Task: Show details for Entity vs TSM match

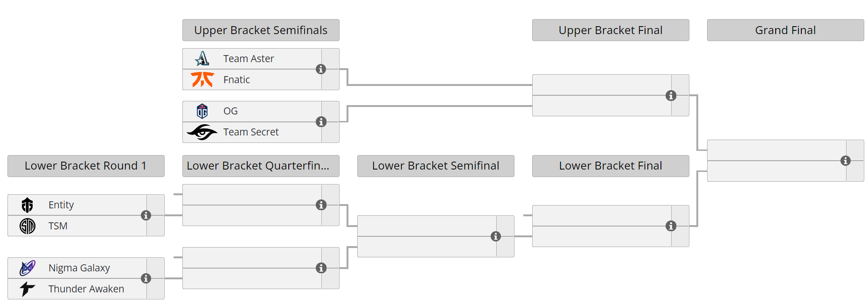Action: coord(146,215)
